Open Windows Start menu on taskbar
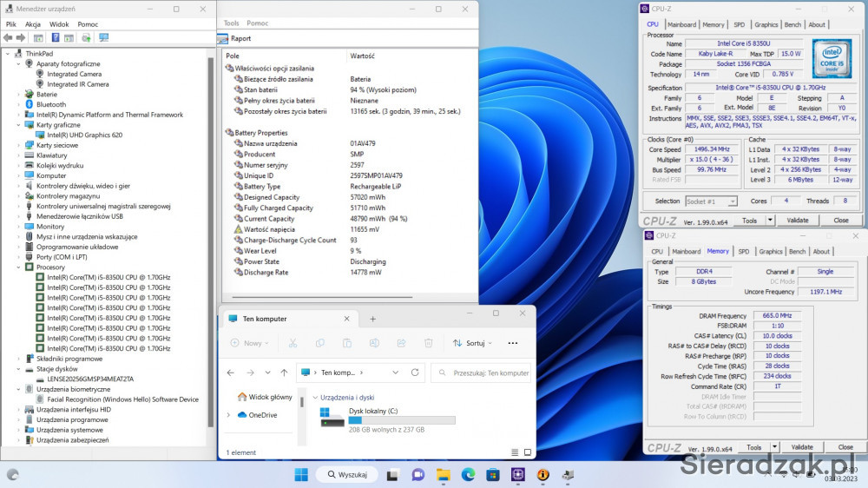The image size is (868, 488). [x=301, y=475]
